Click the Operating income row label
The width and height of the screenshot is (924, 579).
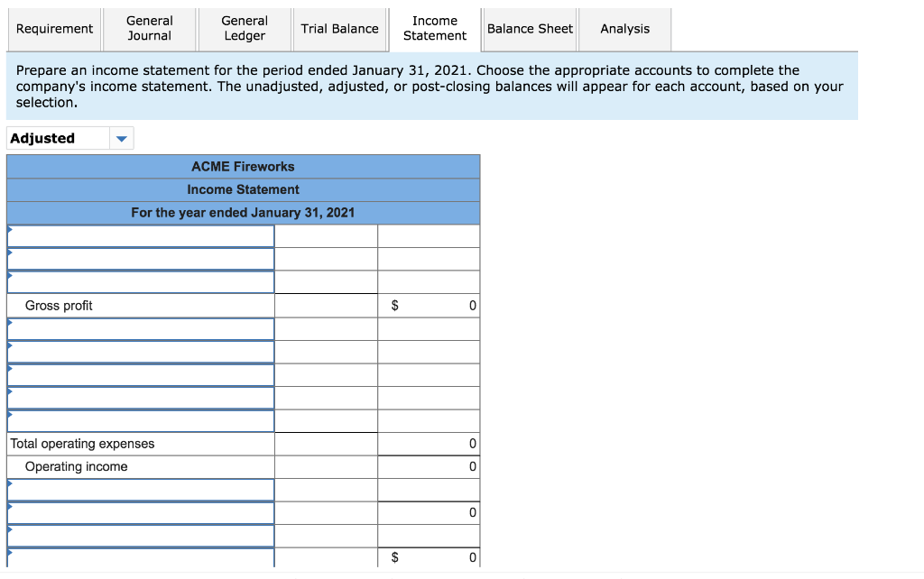coord(76,466)
